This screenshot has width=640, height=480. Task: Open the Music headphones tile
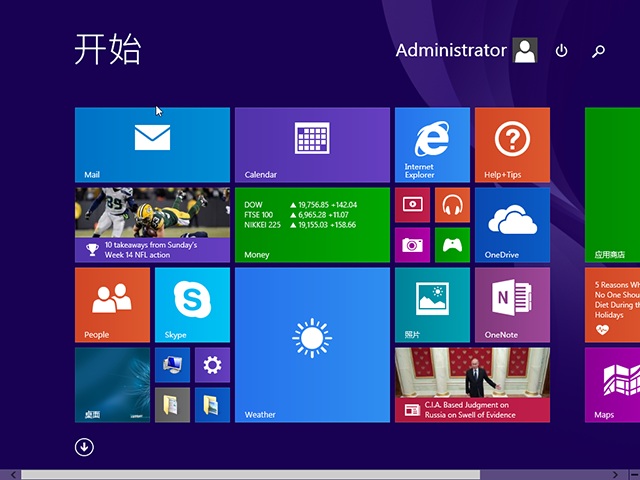pos(452,205)
